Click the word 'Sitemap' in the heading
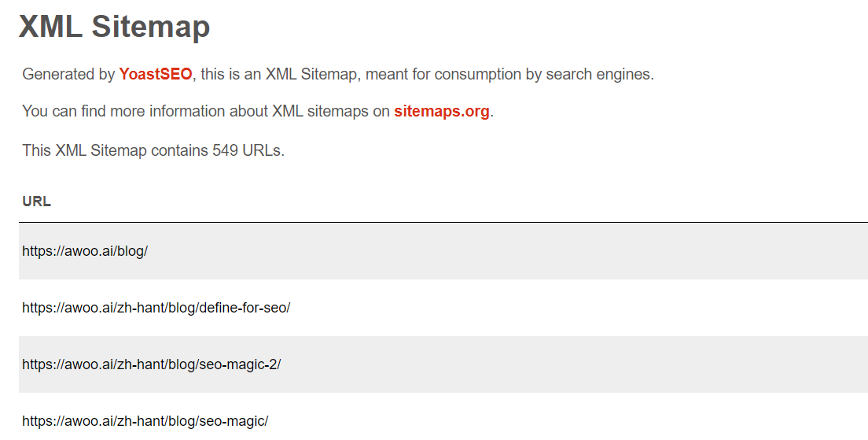The image size is (868, 440). click(151, 26)
